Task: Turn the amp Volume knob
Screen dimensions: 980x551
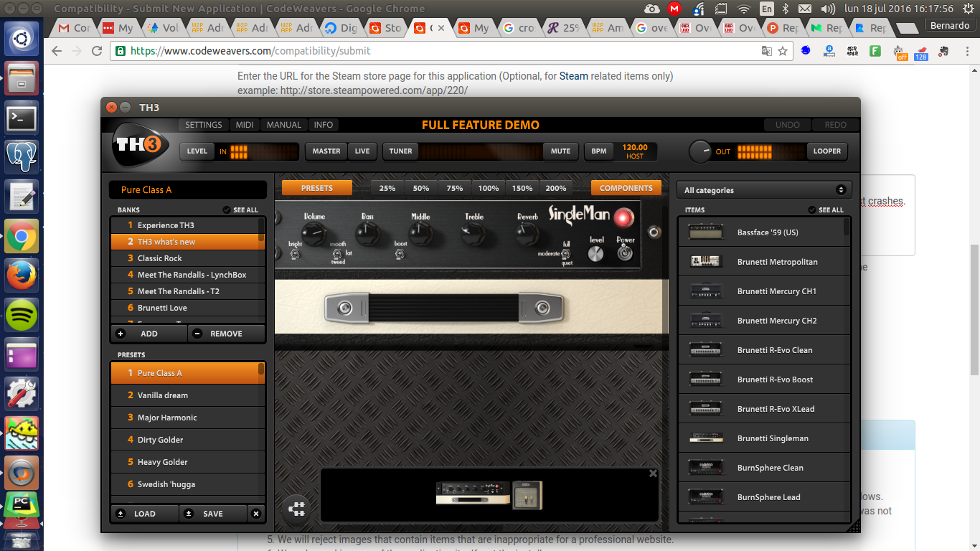Action: (314, 232)
